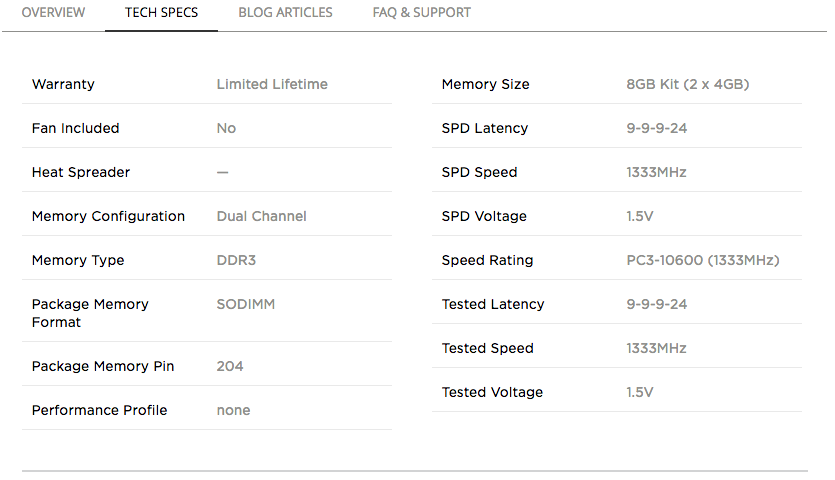
Task: Click the Limited Lifetime warranty value
Action: (x=272, y=84)
